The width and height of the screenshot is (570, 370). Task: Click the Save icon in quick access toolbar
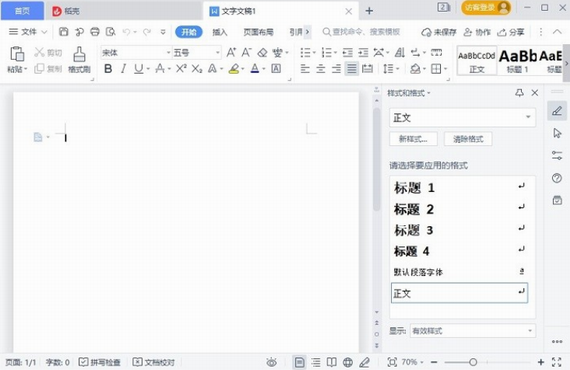64,32
